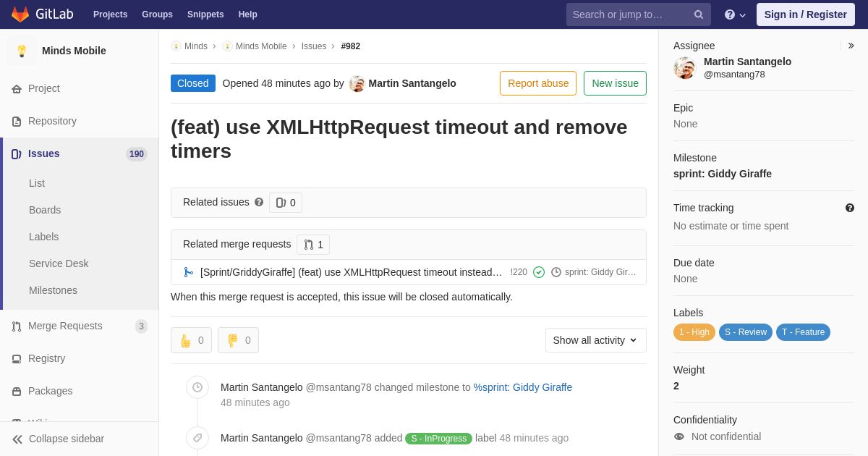868x456 pixels.
Task: Click the Packages icon in sidebar
Action: point(17,392)
